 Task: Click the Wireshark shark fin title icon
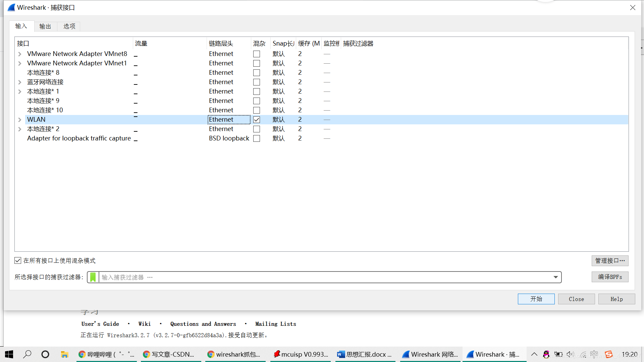click(11, 7)
